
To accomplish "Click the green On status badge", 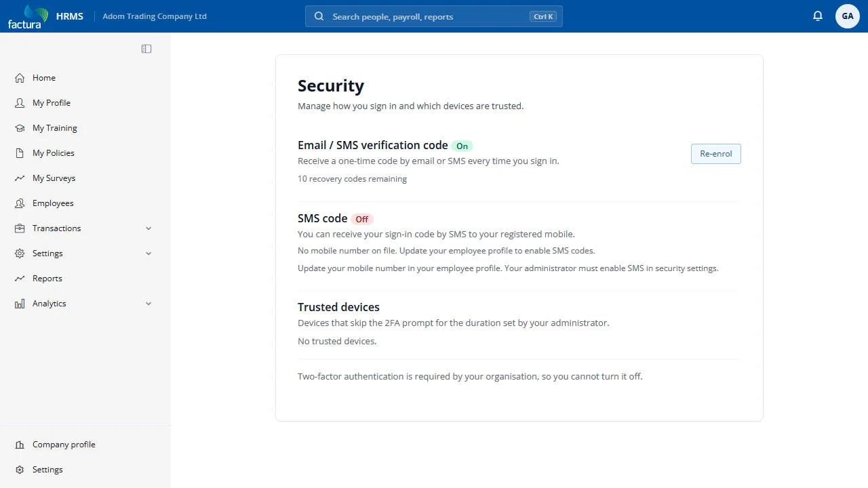I will pos(462,146).
